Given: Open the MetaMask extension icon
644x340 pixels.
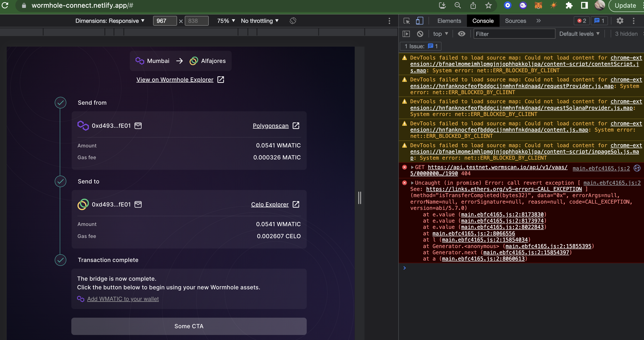Looking at the screenshot, I should point(538,5).
